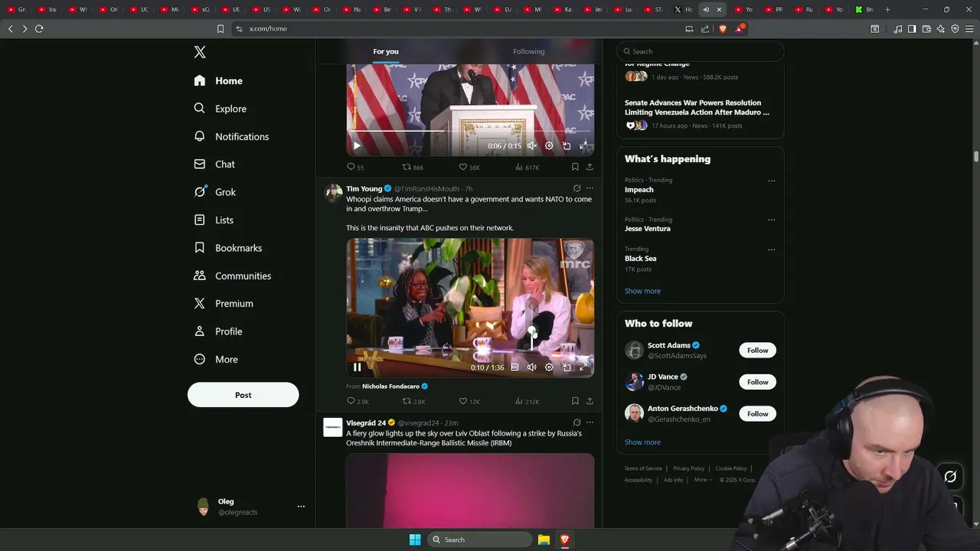The width and height of the screenshot is (980, 551).
Task: Open settings gear on CPAC video
Action: click(549, 145)
